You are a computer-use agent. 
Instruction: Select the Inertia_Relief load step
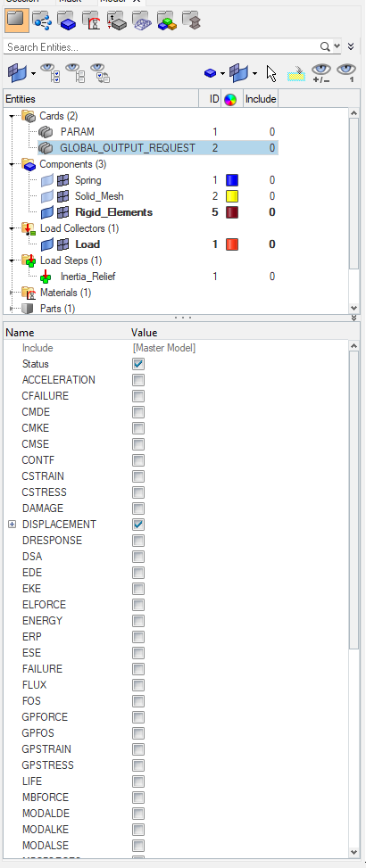(x=88, y=277)
